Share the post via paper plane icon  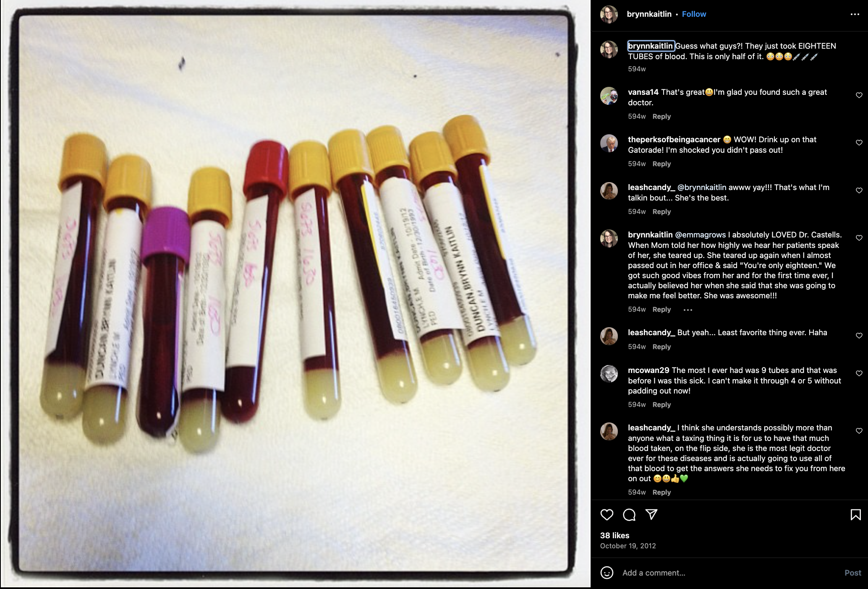coord(651,514)
